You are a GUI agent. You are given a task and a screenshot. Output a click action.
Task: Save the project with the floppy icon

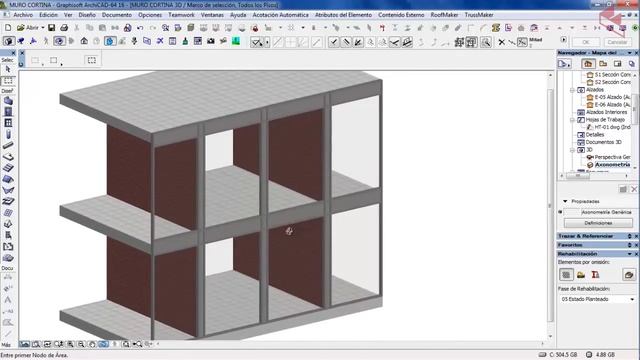pyautogui.click(x=51, y=28)
